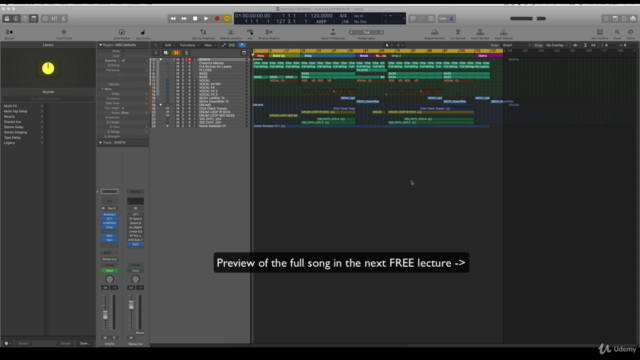Start playback with the Play button

coord(206,18)
